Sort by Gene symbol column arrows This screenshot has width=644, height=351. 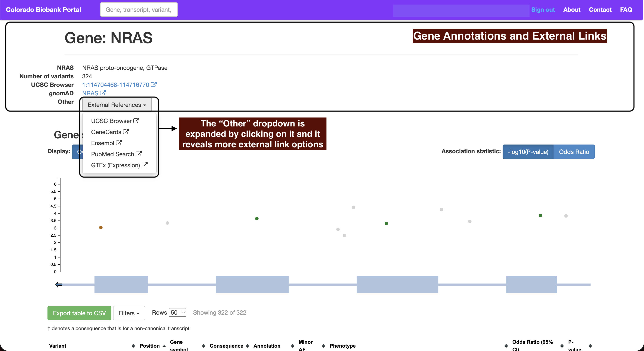click(204, 346)
